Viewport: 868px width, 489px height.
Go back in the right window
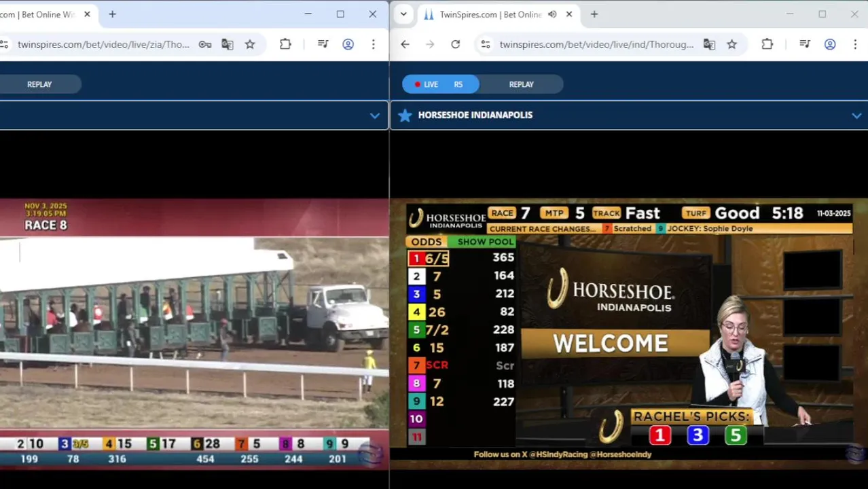click(405, 44)
